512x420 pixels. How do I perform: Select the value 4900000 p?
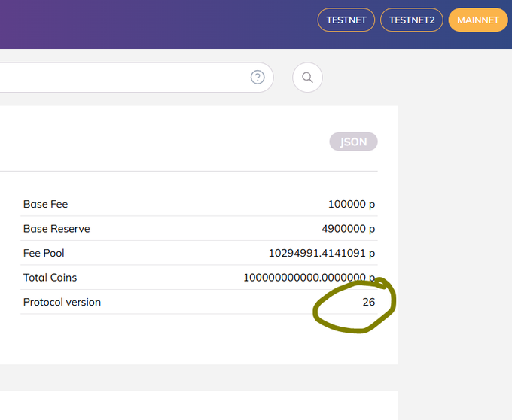tap(348, 229)
